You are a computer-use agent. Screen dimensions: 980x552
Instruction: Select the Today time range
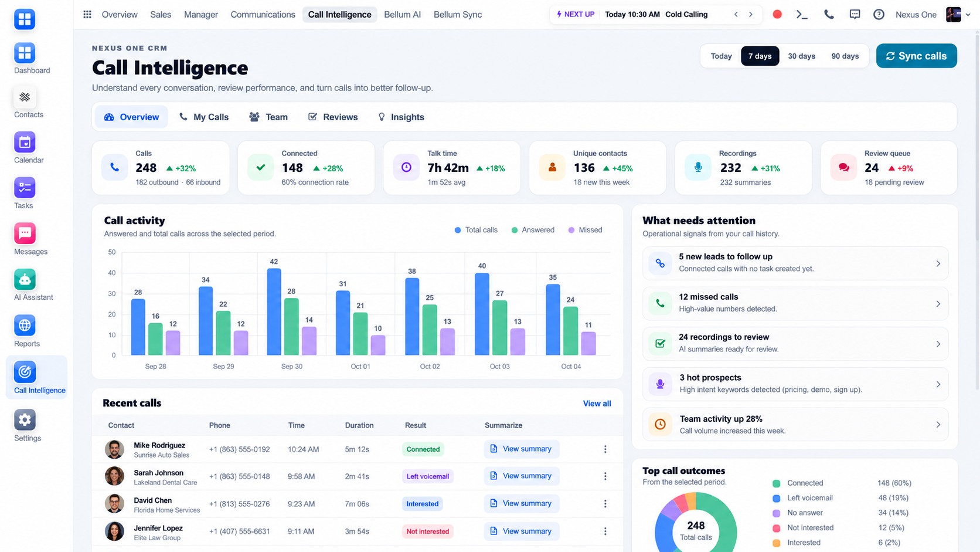[x=721, y=56]
